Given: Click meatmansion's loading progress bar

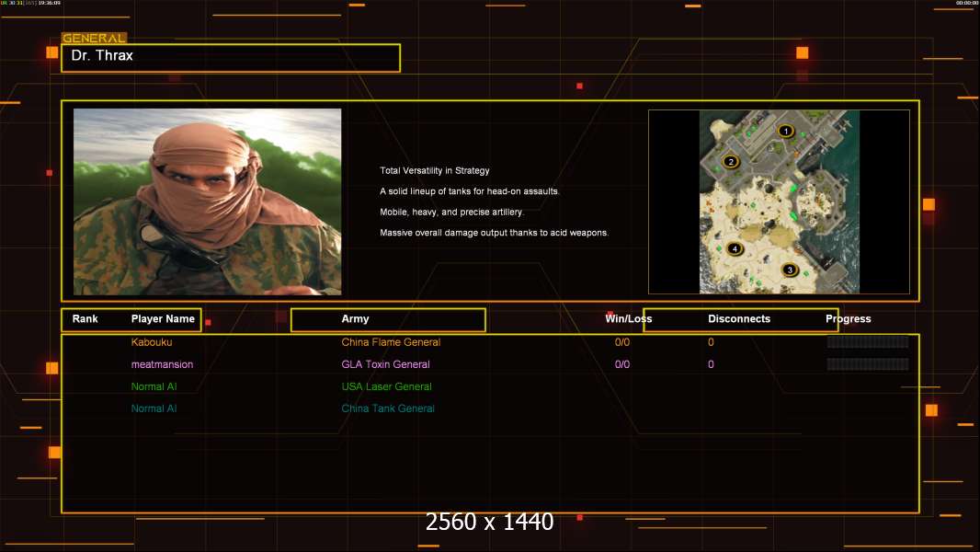Looking at the screenshot, I should [x=867, y=364].
